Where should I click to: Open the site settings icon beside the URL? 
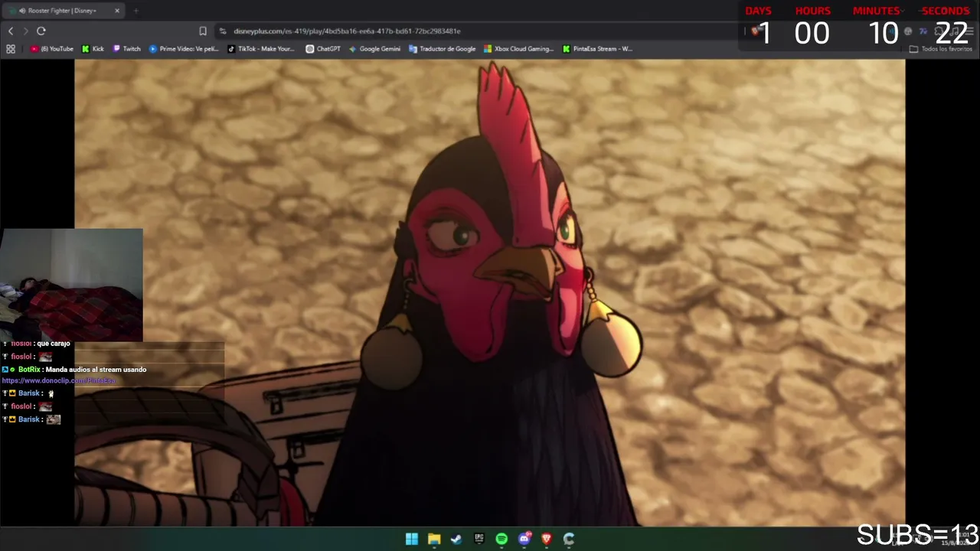(223, 31)
